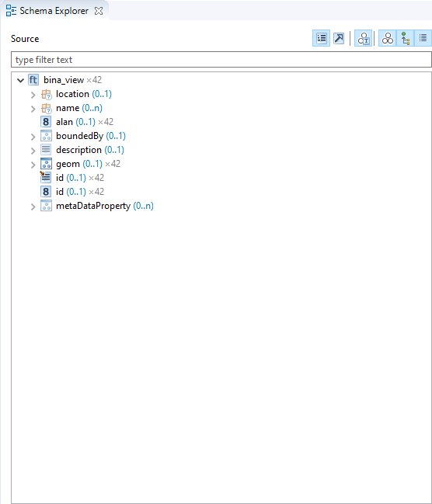This screenshot has height=504, width=432.
Task: Toggle the plain lines list button at toolbar end
Action: click(423, 38)
